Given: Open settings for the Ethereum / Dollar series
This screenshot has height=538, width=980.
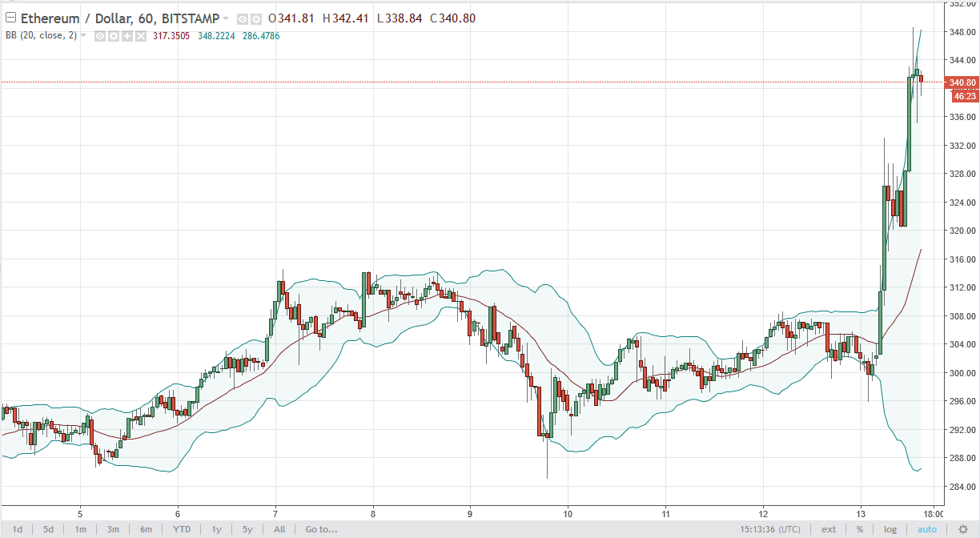Looking at the screenshot, I should click(x=256, y=18).
